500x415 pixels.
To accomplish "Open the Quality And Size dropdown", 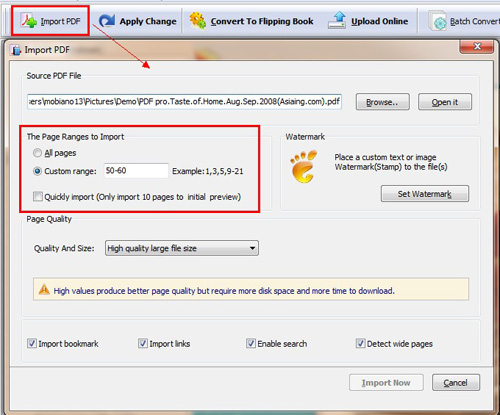I will [x=182, y=248].
